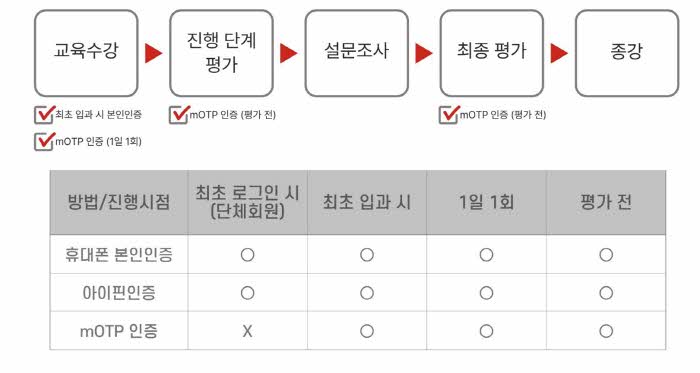Click the 최초 로그인 시 (단체회원) column header
The image size is (700, 373).
pos(247,202)
